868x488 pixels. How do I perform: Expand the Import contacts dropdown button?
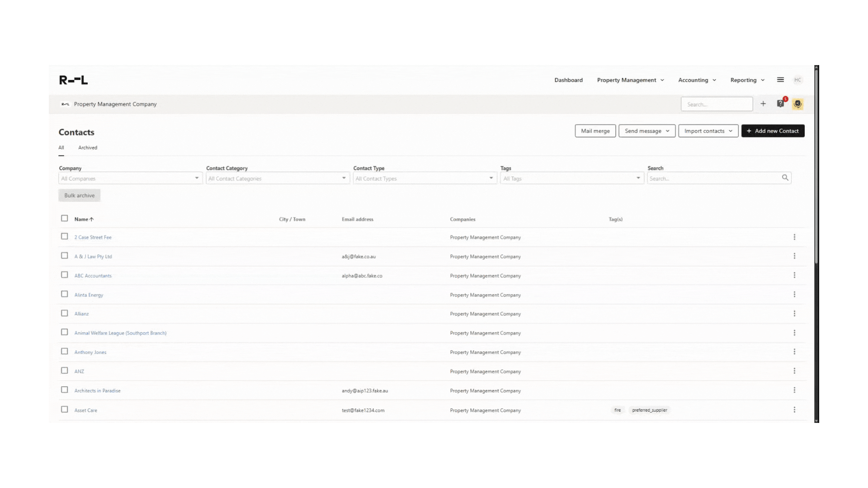click(x=708, y=131)
